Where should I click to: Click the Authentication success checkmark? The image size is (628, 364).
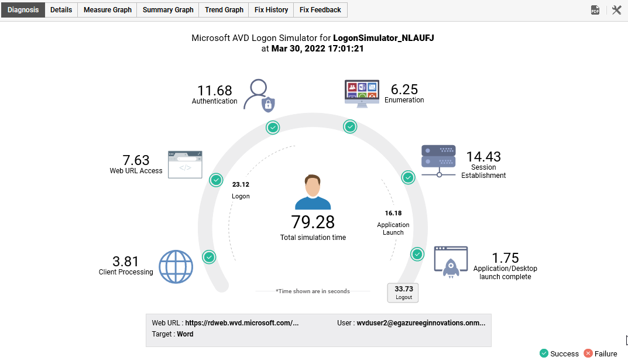[273, 128]
